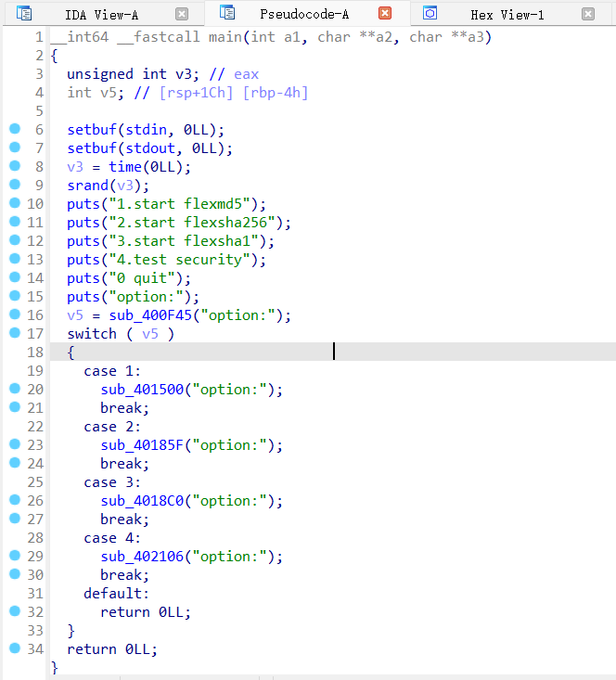
Task: Jump to sub_40185F in case 2
Action: pos(141,445)
